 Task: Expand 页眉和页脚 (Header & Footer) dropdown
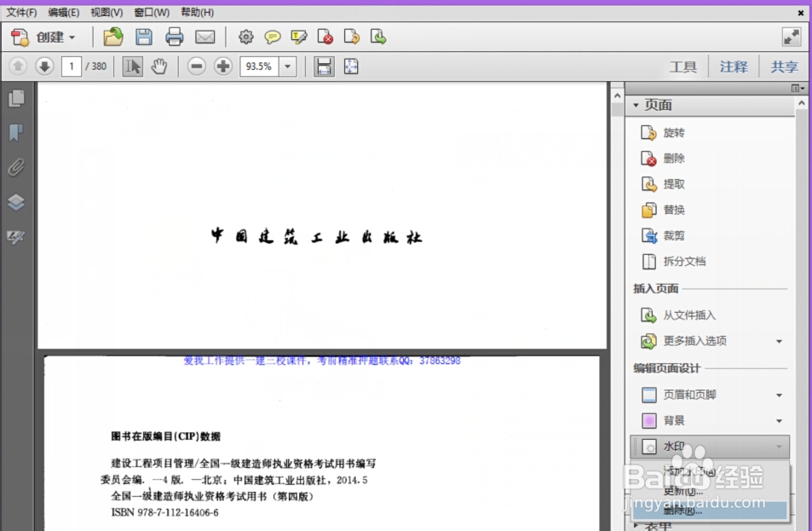(779, 395)
